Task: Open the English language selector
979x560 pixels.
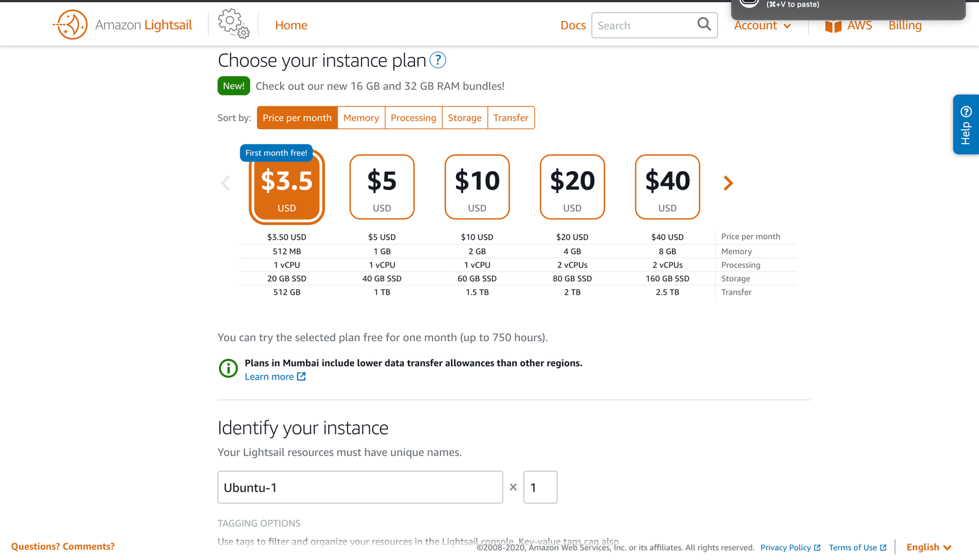Action: pyautogui.click(x=928, y=547)
